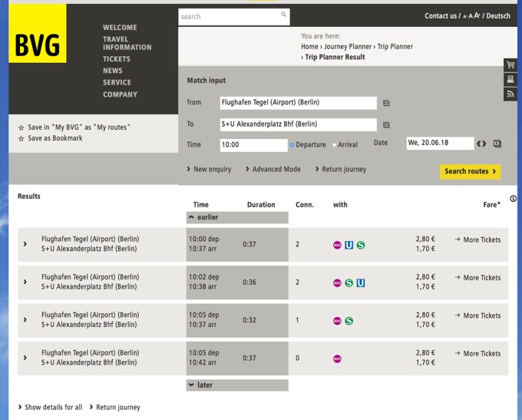
Task: Open the WELCOME menu item
Action: [x=120, y=28]
